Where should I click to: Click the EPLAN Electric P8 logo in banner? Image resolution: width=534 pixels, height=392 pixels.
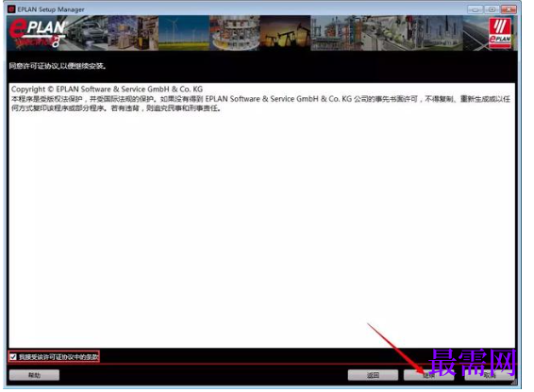(x=38, y=33)
